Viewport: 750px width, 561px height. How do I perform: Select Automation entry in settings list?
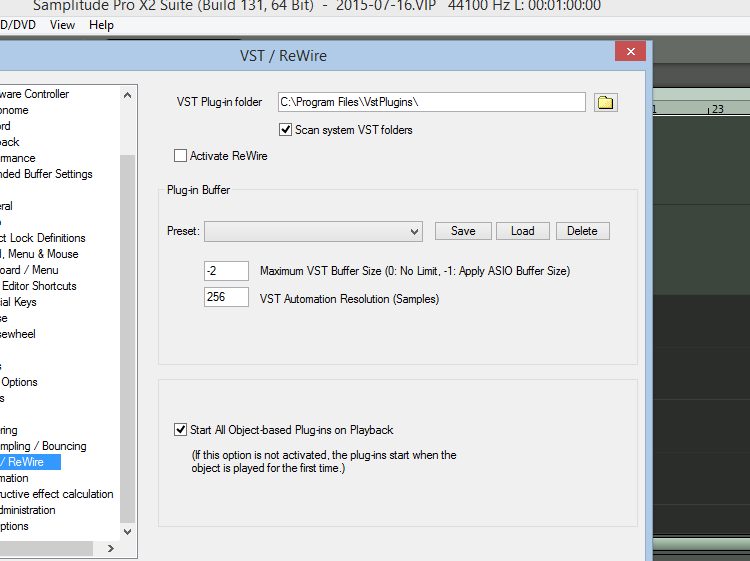[14, 478]
